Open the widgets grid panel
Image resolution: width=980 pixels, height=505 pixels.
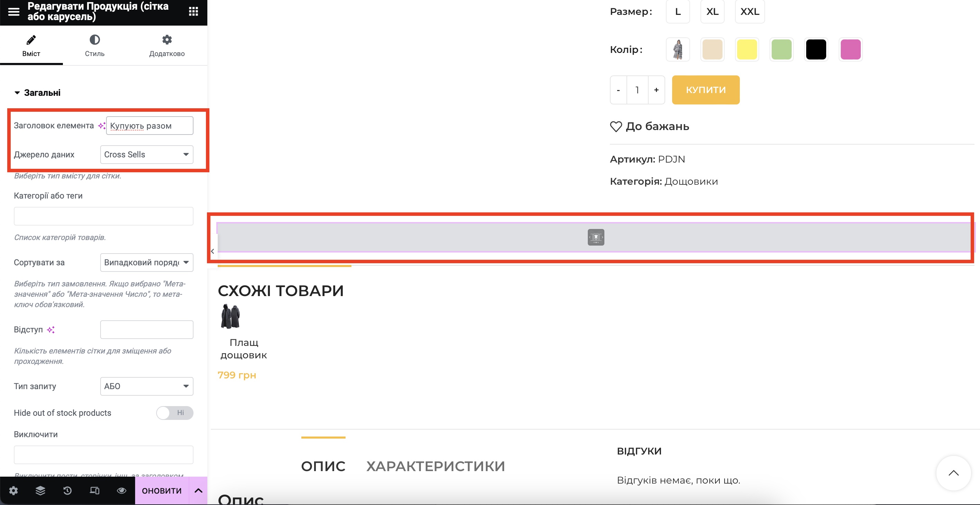193,11
